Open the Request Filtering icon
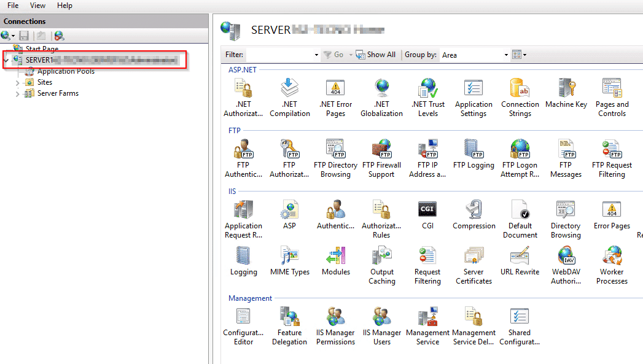Image resolution: width=643 pixels, height=364 pixels. [x=427, y=266]
